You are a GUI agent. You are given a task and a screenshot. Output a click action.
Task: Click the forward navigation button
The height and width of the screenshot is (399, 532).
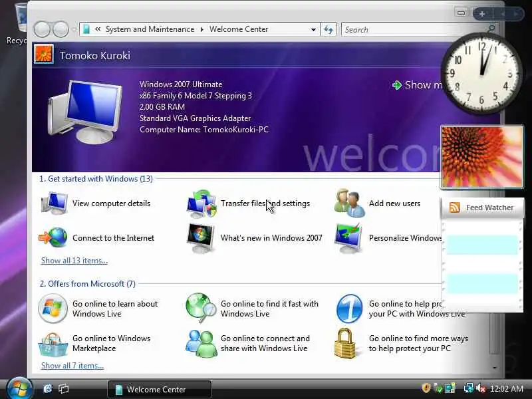pyautogui.click(x=61, y=29)
